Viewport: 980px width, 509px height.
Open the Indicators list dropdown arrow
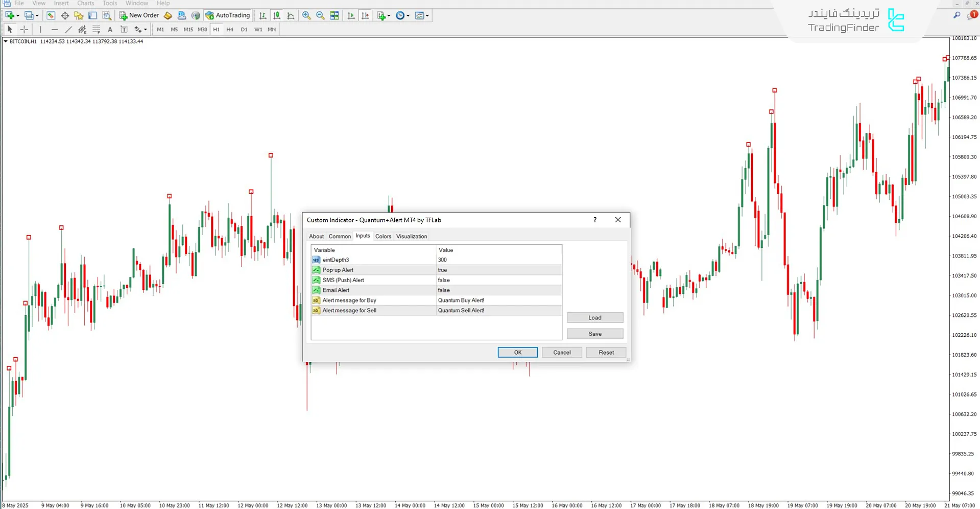pyautogui.click(x=389, y=16)
